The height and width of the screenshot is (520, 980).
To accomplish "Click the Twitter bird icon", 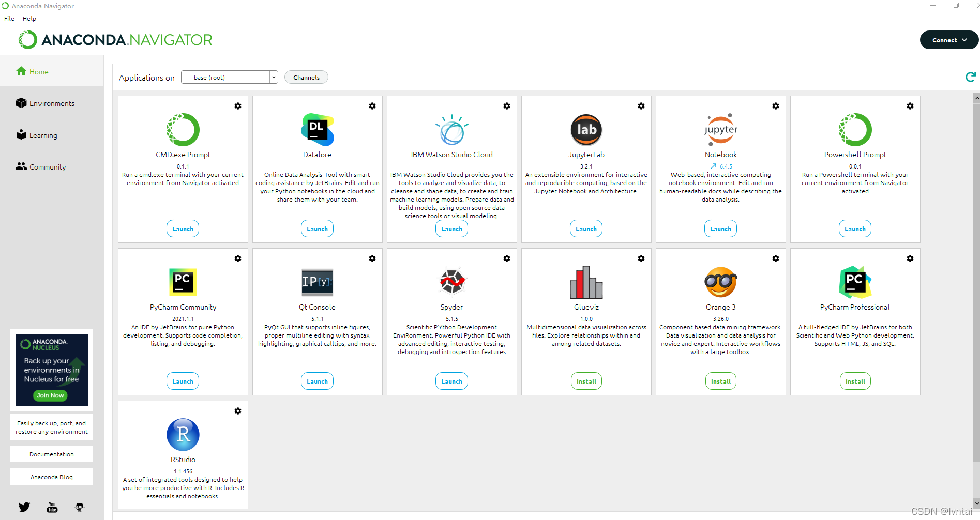I will tap(24, 507).
